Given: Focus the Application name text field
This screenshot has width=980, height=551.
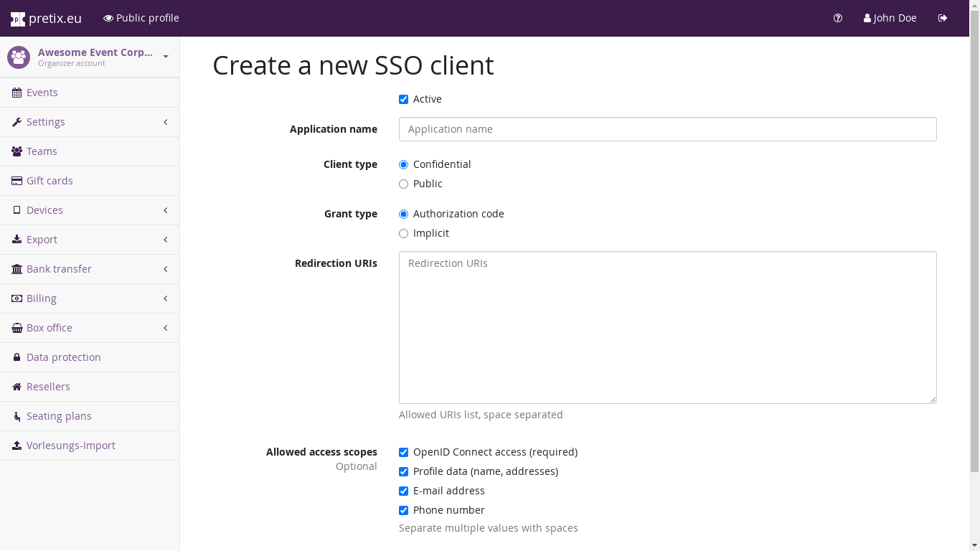Looking at the screenshot, I should pyautogui.click(x=667, y=129).
